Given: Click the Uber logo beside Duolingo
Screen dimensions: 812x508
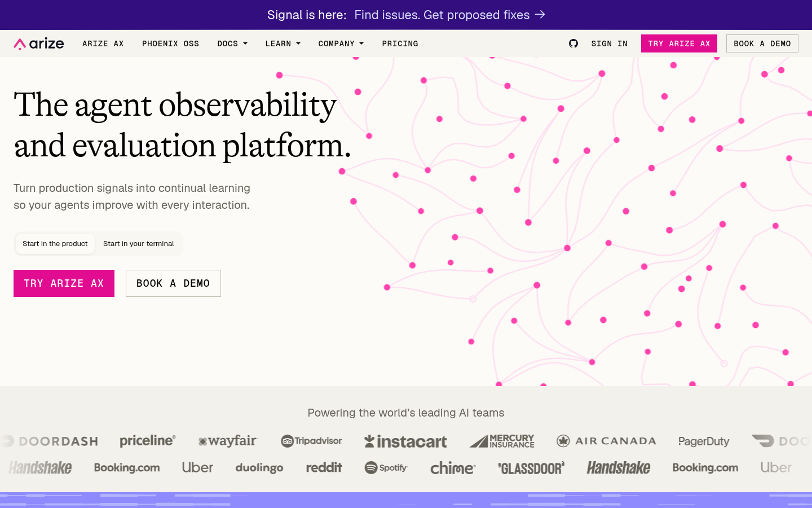Looking at the screenshot, I should (197, 467).
